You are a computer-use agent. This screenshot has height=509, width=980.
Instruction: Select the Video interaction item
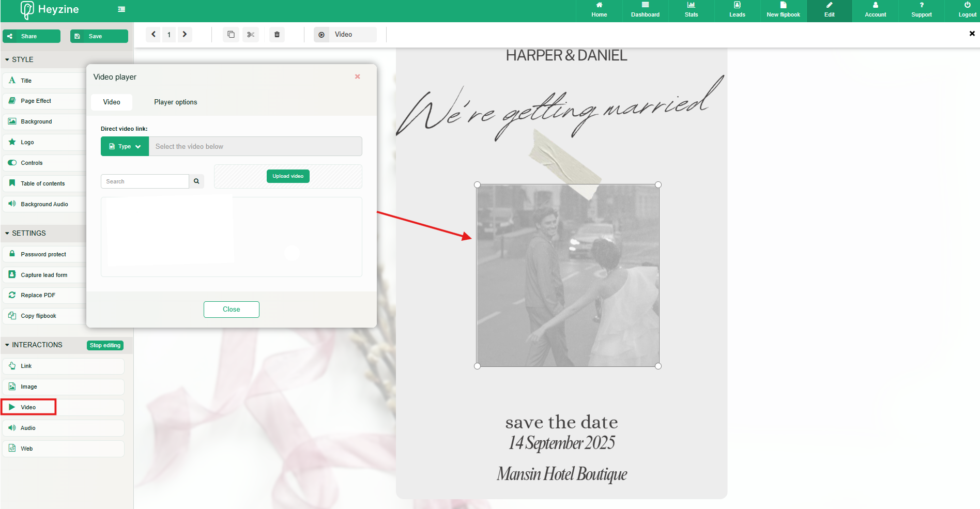click(63, 407)
